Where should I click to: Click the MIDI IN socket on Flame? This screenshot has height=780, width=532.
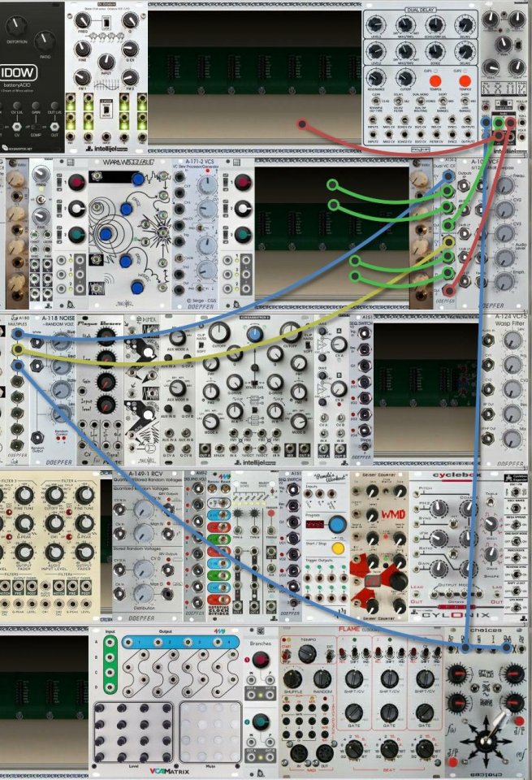(298, 752)
